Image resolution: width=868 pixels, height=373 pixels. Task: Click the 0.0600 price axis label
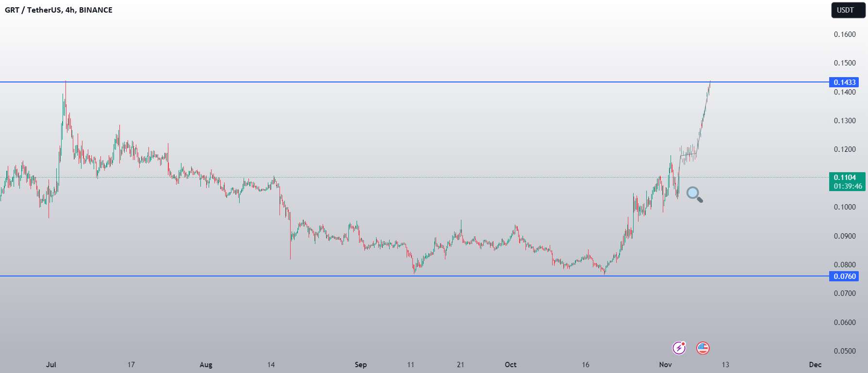coord(845,323)
